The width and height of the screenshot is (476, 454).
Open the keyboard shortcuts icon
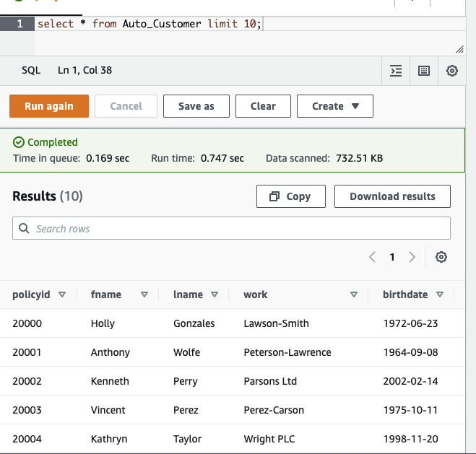(x=424, y=71)
